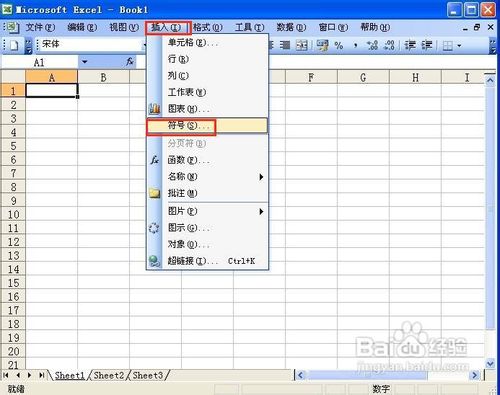Viewport: 500px width, 395px height.
Task: Click the Increase Decimal icon
Action: [372, 45]
